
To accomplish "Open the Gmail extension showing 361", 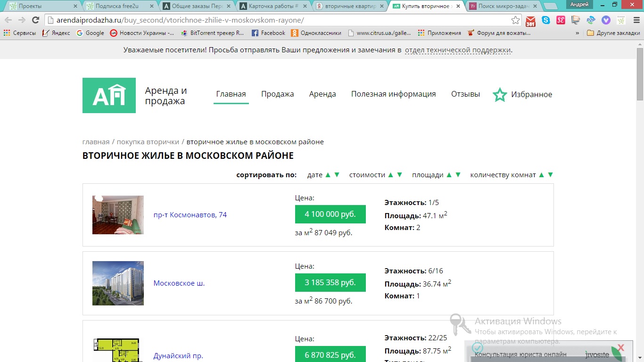I will [x=531, y=21].
